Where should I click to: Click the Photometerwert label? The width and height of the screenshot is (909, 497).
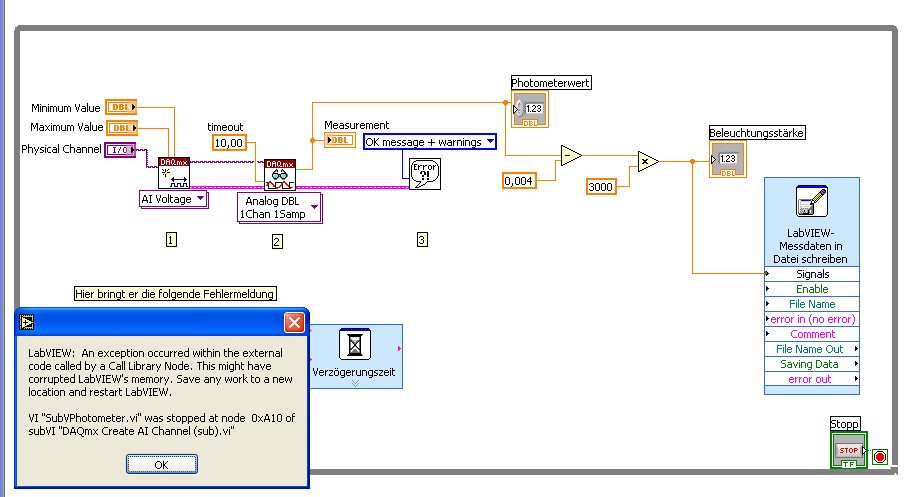(551, 83)
